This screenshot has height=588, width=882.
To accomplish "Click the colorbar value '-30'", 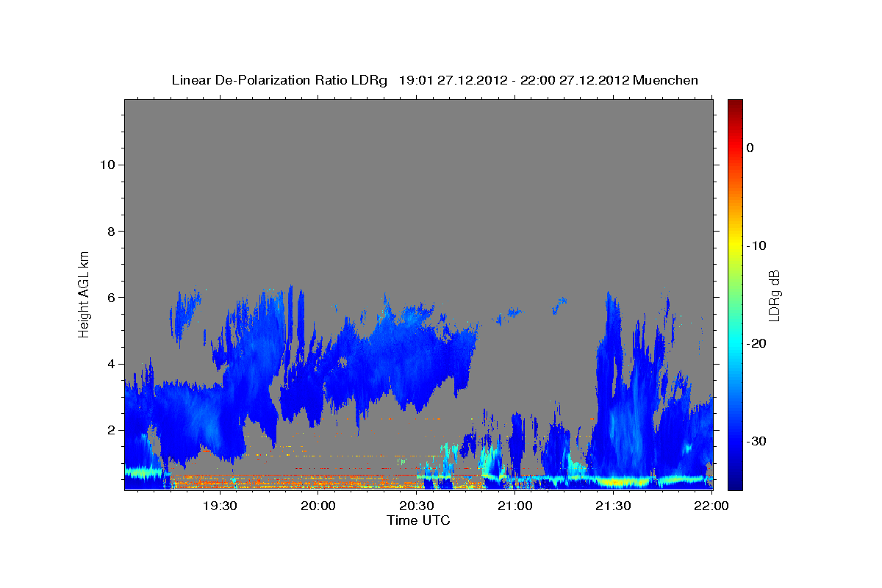I will 756,441.
